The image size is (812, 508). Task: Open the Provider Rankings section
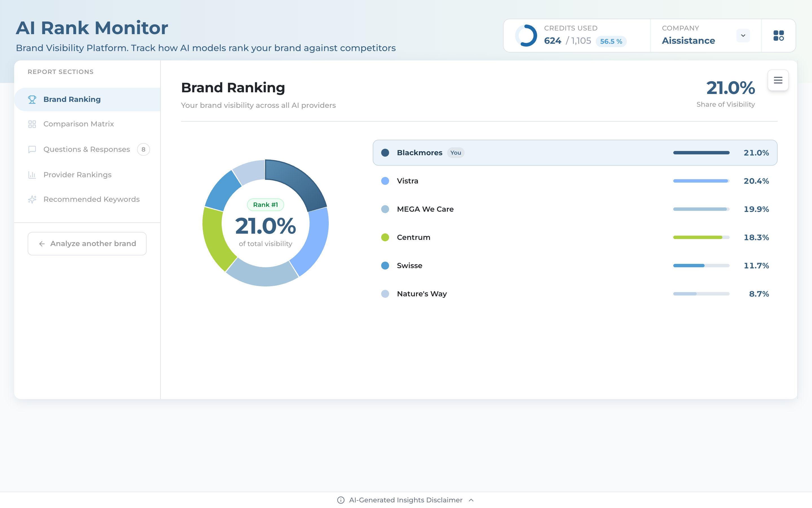(x=87, y=175)
